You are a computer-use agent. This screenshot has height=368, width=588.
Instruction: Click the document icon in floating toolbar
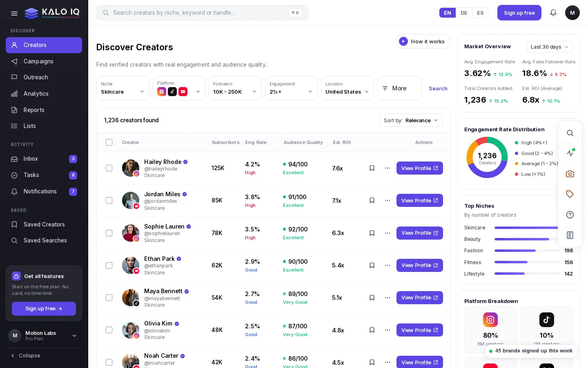tap(570, 235)
